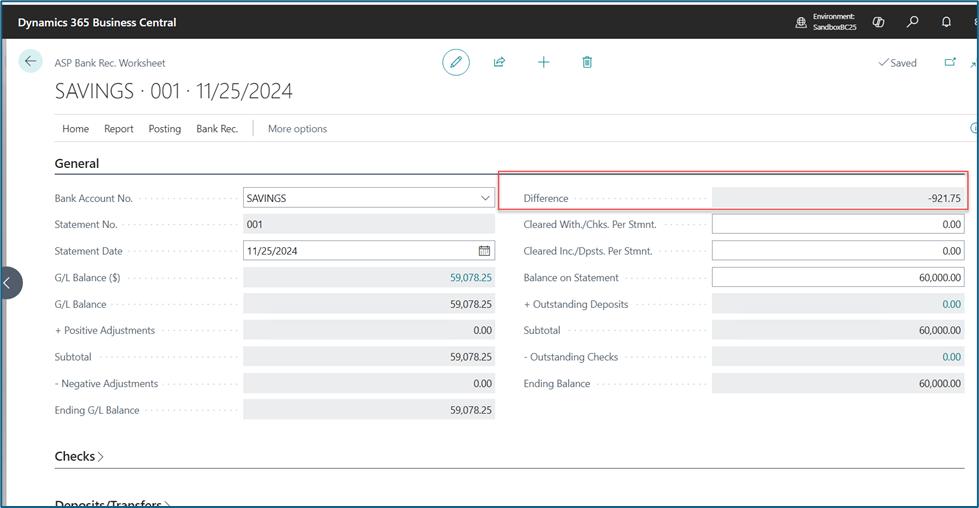Screen dimensions: 979x508
Task: Open notifications bell icon
Action: click(x=946, y=22)
